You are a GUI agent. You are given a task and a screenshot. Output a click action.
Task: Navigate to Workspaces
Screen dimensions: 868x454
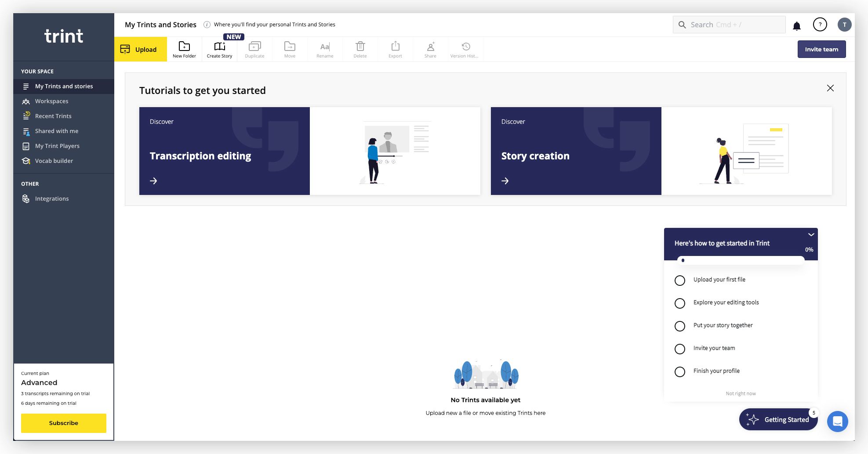[x=64, y=101]
